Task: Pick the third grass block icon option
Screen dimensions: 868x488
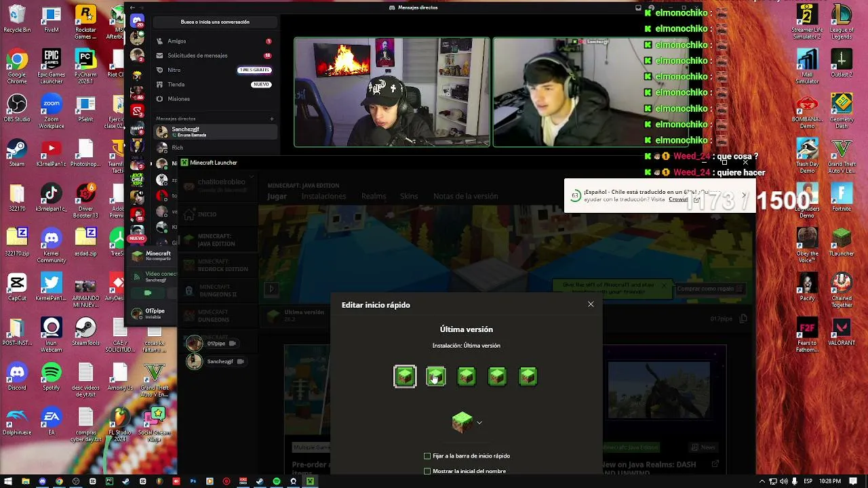Action: click(x=467, y=376)
